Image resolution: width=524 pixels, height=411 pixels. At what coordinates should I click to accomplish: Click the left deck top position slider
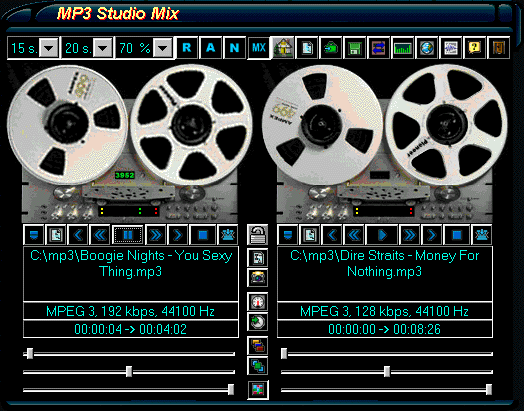pyautogui.click(x=129, y=354)
